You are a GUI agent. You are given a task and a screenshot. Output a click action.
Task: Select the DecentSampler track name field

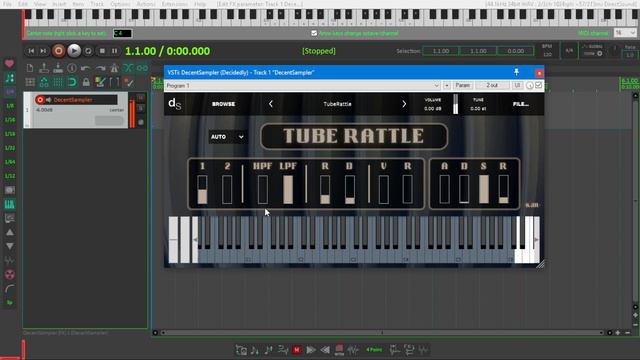point(84,100)
